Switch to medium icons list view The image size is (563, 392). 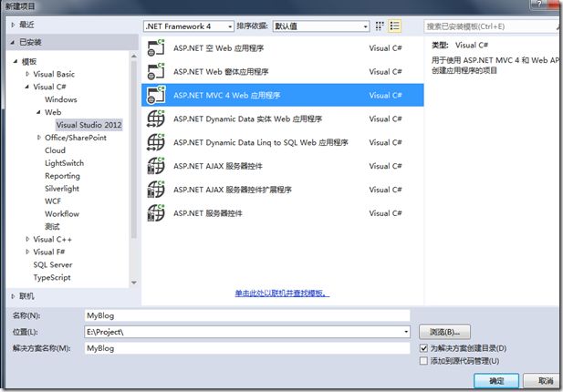tap(394, 26)
